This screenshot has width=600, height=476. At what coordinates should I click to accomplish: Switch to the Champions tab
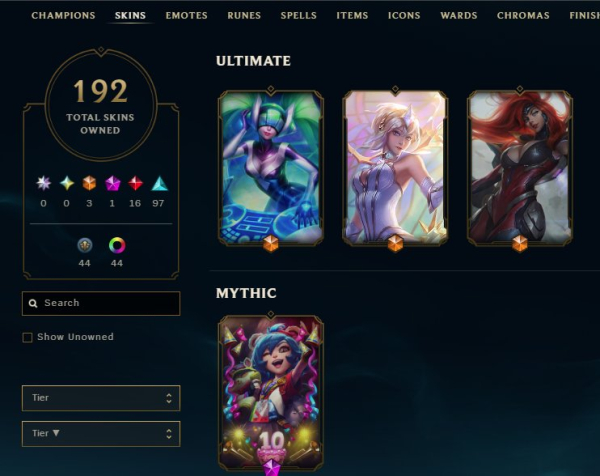64,15
